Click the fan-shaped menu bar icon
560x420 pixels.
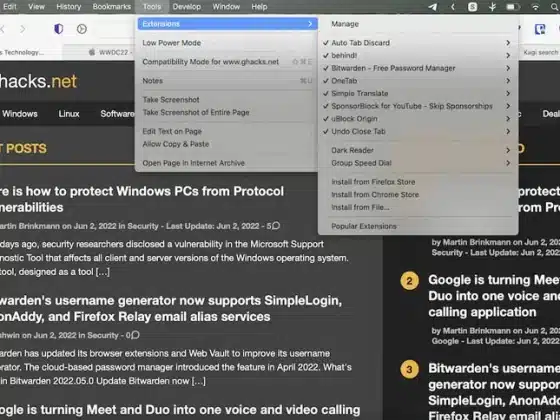[492, 7]
